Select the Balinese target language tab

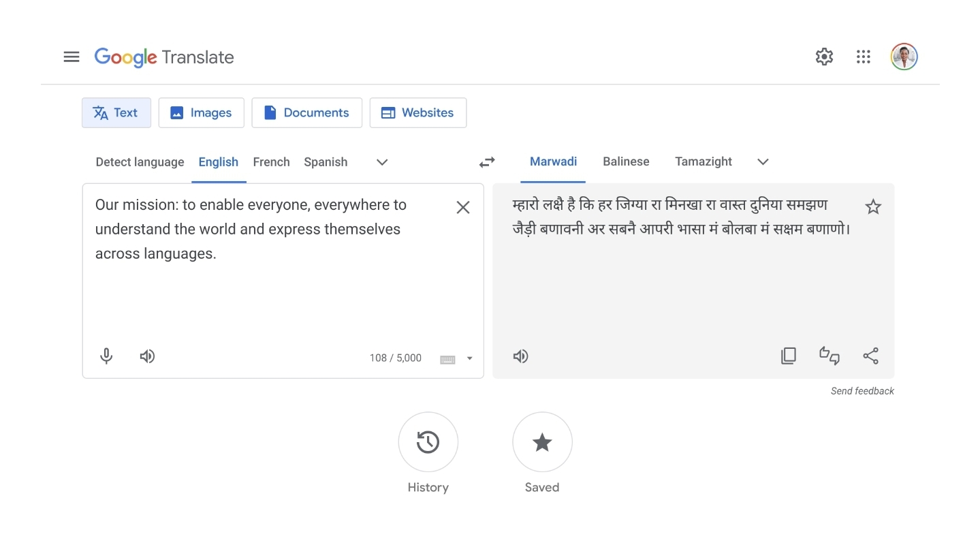click(x=626, y=161)
